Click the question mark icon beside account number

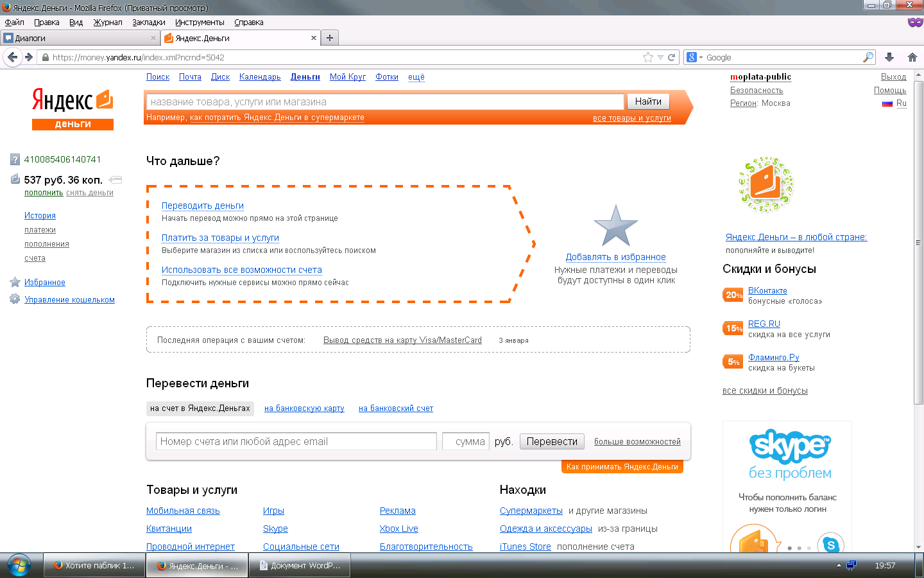[15, 159]
